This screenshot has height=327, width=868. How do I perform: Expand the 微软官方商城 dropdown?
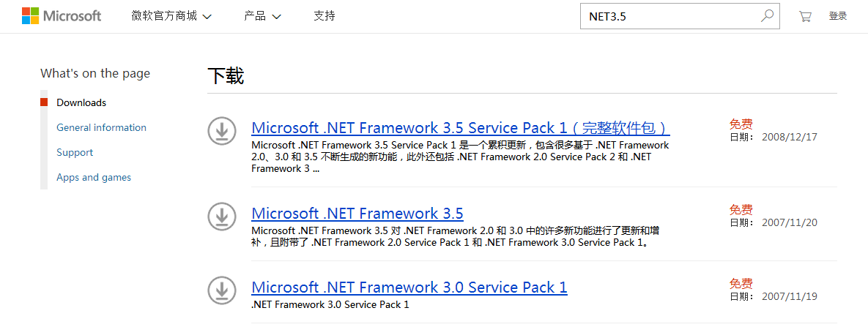pos(171,16)
